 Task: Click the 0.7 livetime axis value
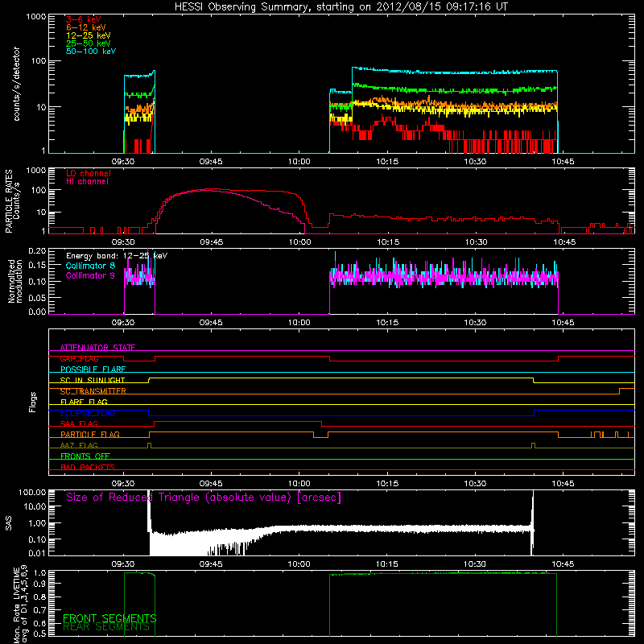pos(41,610)
